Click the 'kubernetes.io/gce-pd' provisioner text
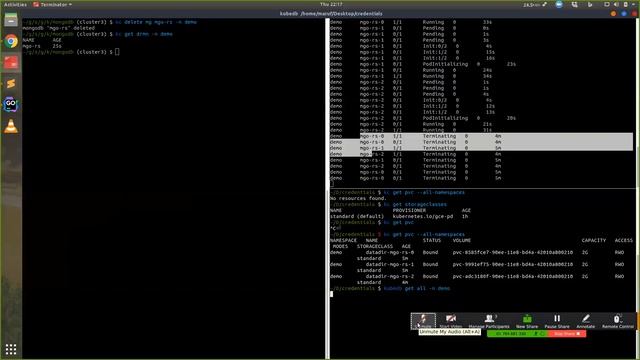The width and height of the screenshot is (640, 360). [x=422, y=216]
